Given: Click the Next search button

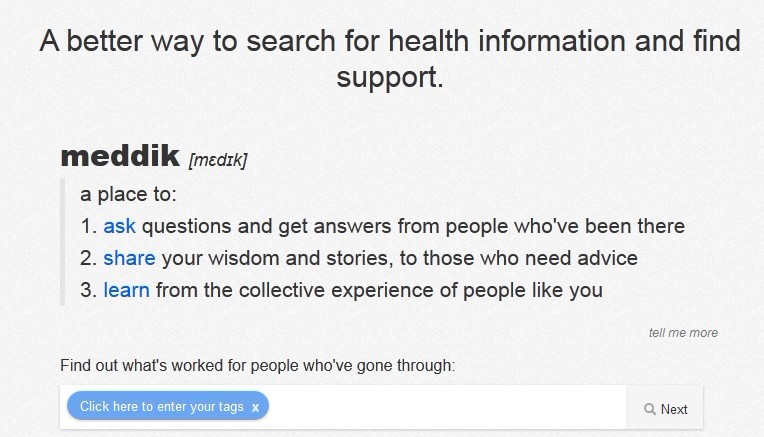Looking at the screenshot, I should [665, 409].
